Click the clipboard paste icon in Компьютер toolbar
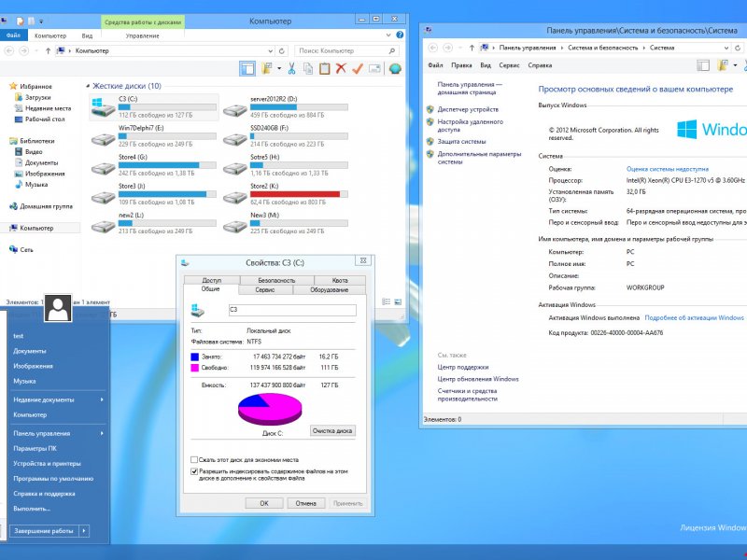747x560 pixels. pyautogui.click(x=324, y=68)
